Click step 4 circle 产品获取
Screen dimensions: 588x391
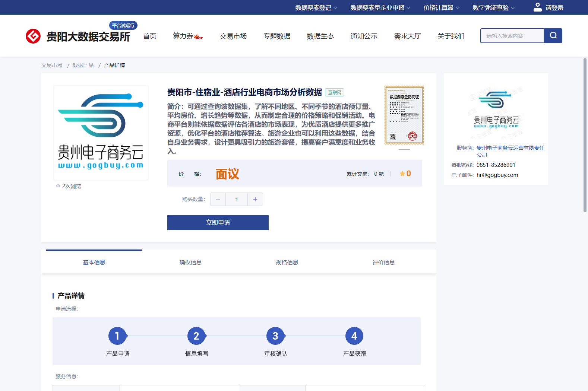coord(354,336)
